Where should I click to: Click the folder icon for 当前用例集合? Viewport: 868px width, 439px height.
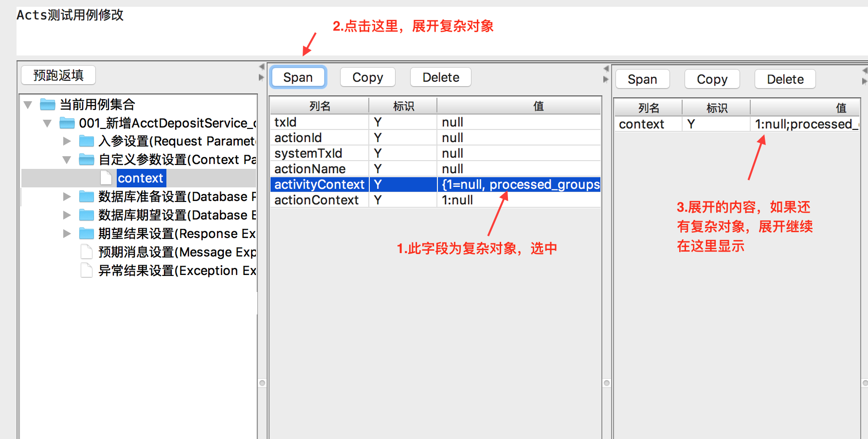coord(47,105)
